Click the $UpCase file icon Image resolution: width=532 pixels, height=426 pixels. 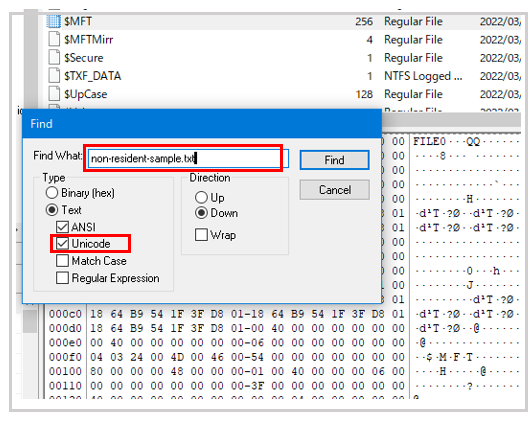point(54,94)
